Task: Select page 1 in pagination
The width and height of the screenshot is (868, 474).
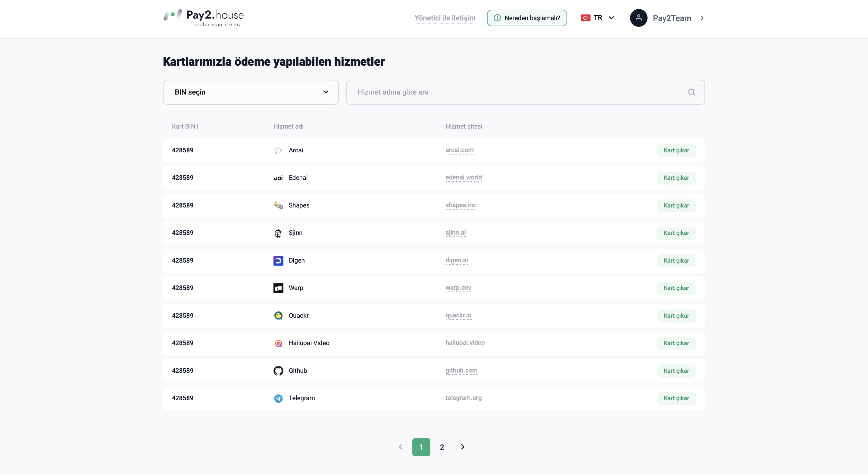Action: [x=421, y=447]
